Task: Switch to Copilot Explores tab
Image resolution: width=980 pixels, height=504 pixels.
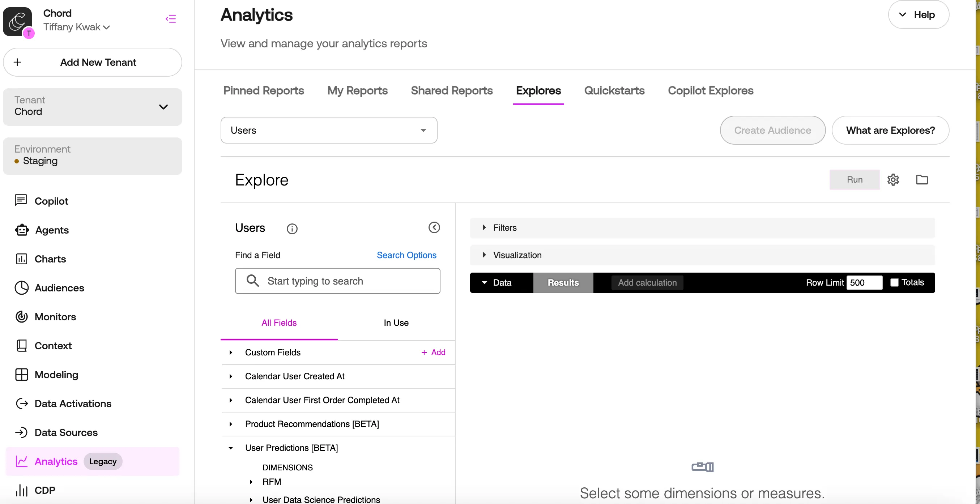Action: tap(710, 90)
